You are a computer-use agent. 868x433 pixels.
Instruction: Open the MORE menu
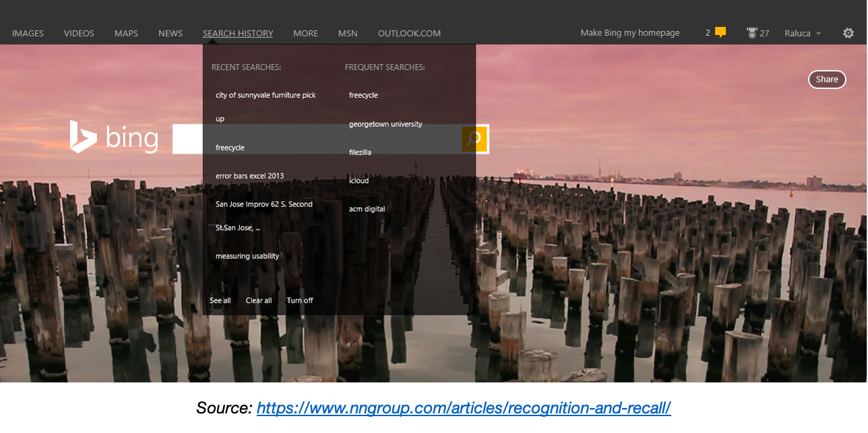[305, 33]
